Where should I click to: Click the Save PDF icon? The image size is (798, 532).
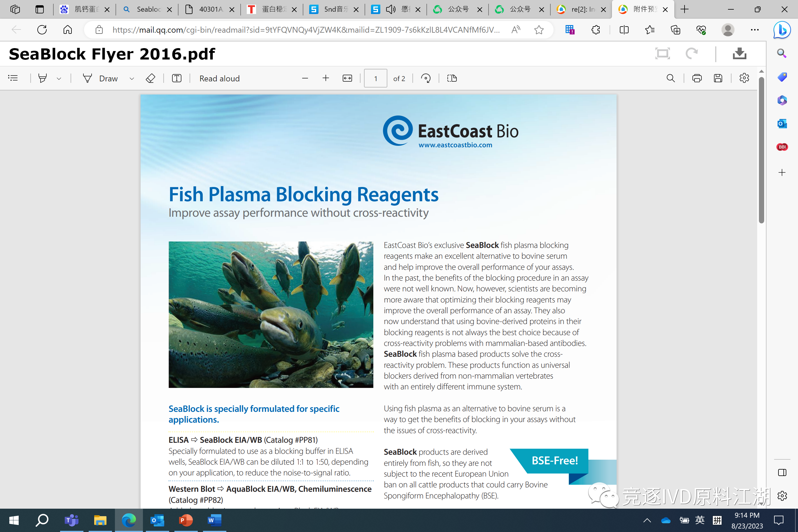pyautogui.click(x=718, y=78)
